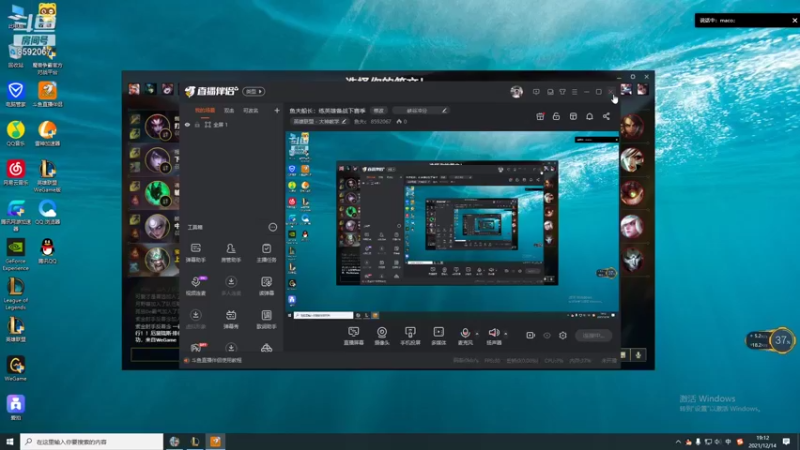Switch to the first scene tab 我的场景
This screenshot has width=800, height=450.
[205, 110]
